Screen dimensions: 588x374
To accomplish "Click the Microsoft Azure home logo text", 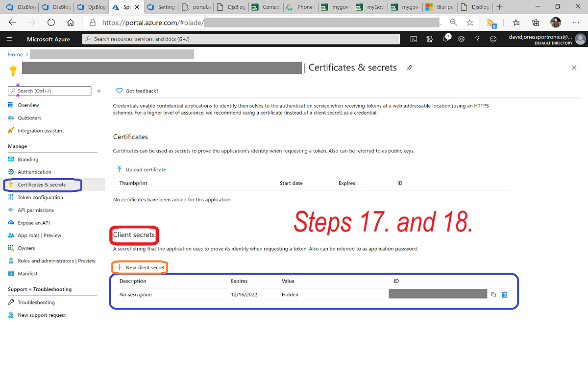I will (49, 39).
